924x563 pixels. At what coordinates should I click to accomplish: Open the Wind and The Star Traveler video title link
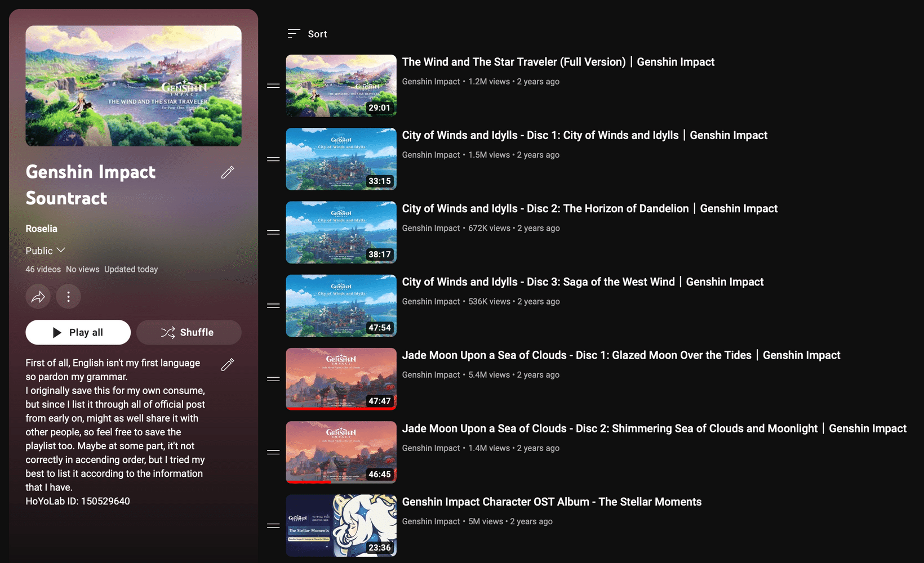[x=558, y=61]
